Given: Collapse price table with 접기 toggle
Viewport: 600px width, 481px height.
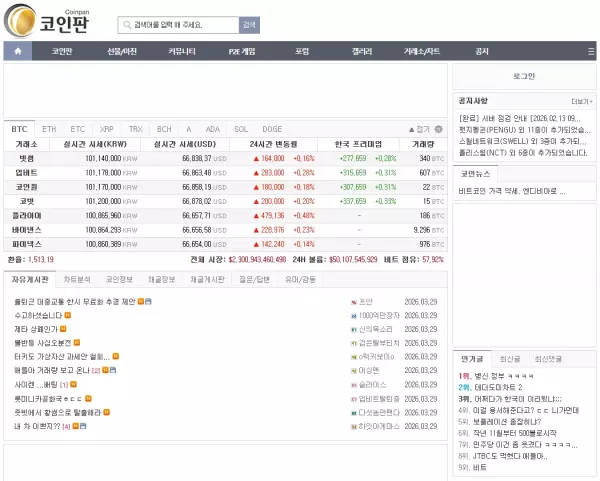Looking at the screenshot, I should [x=419, y=129].
